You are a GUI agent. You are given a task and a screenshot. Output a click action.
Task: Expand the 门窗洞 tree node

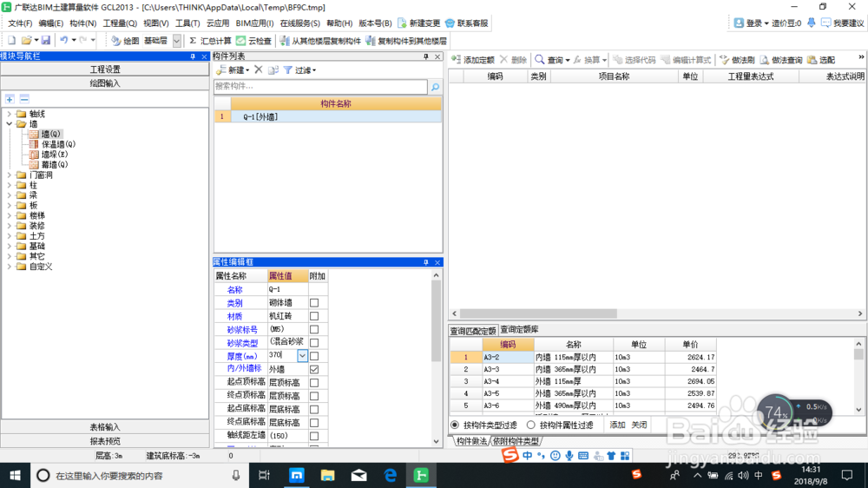(9, 175)
